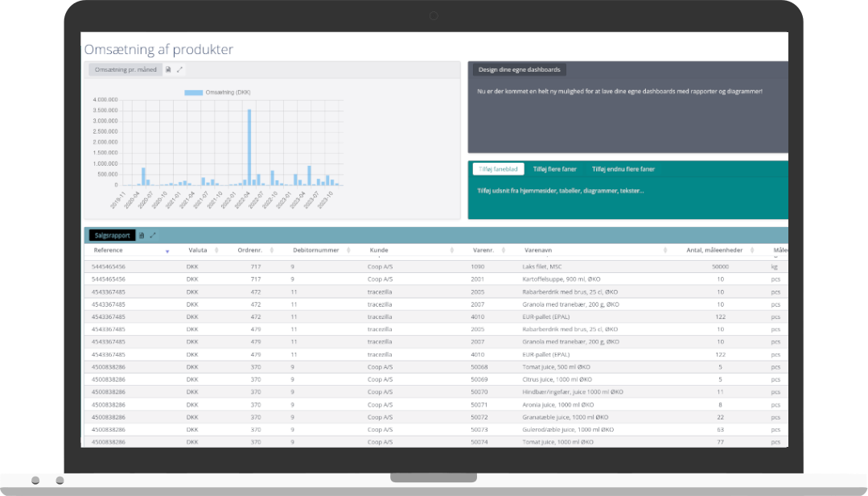
Task: Click the Varenr. 2001 cell
Action: click(477, 279)
